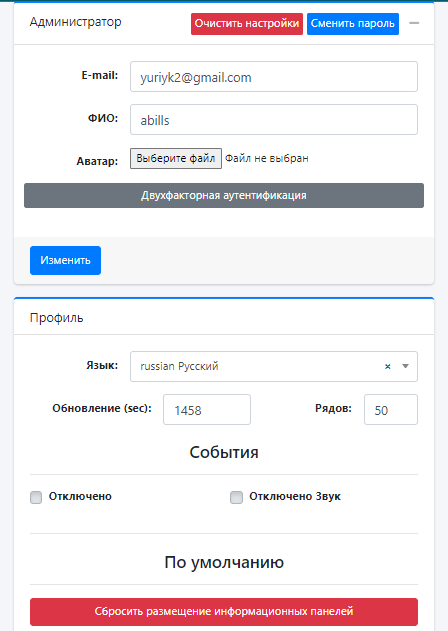448x631 pixels.
Task: Clear the language selection with × icon
Action: [388, 366]
